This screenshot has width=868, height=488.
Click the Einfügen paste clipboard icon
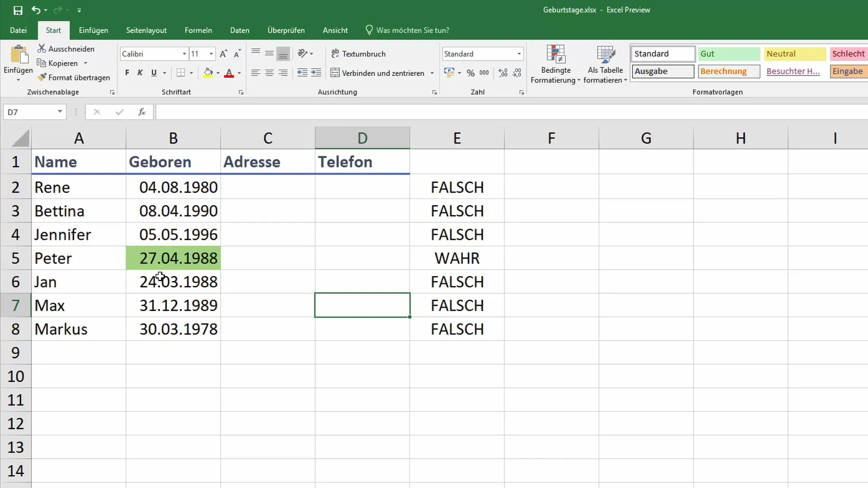pyautogui.click(x=19, y=54)
